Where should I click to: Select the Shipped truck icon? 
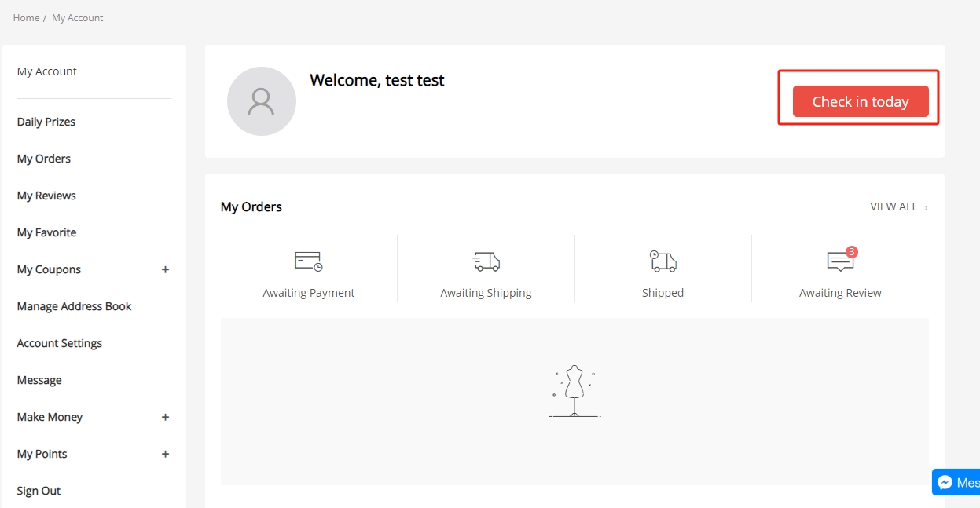click(x=663, y=261)
